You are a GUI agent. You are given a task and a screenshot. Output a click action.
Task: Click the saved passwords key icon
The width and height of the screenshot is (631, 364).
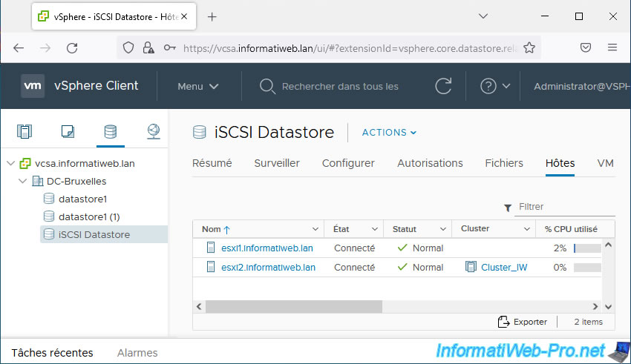click(169, 47)
